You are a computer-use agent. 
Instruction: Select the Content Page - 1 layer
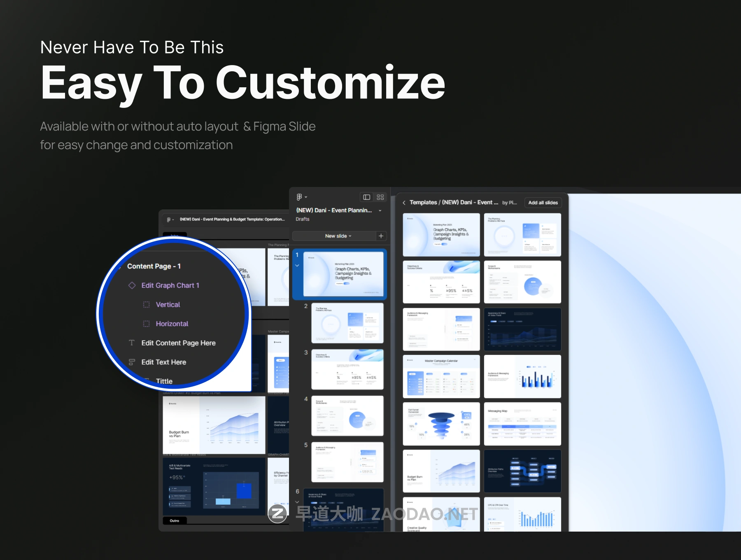(154, 266)
